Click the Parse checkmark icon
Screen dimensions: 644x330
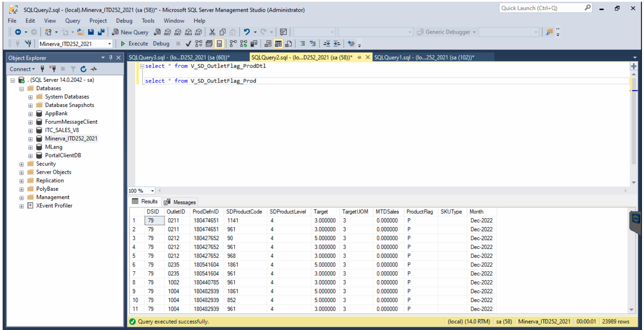pyautogui.click(x=188, y=43)
